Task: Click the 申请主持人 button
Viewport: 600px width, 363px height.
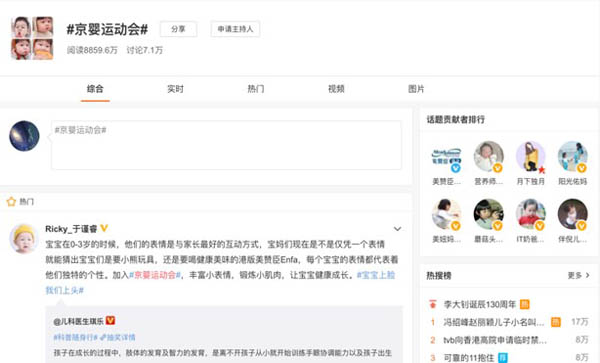Action: click(235, 29)
